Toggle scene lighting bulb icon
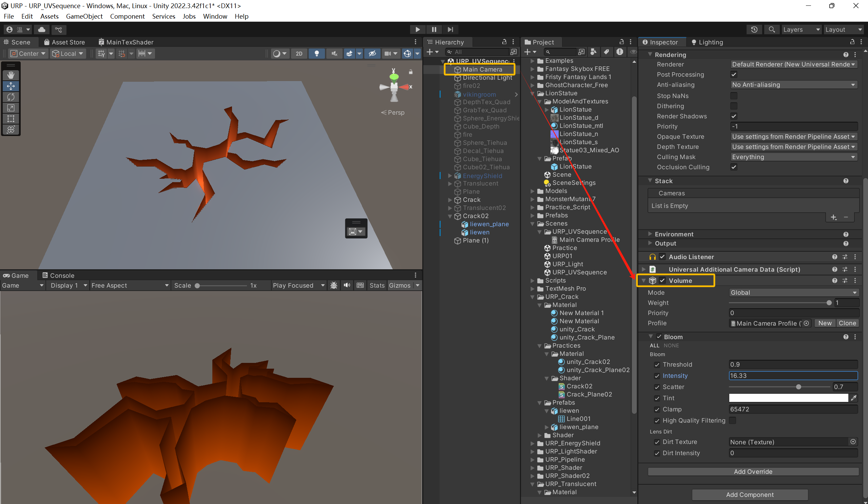This screenshot has width=868, height=504. (316, 53)
